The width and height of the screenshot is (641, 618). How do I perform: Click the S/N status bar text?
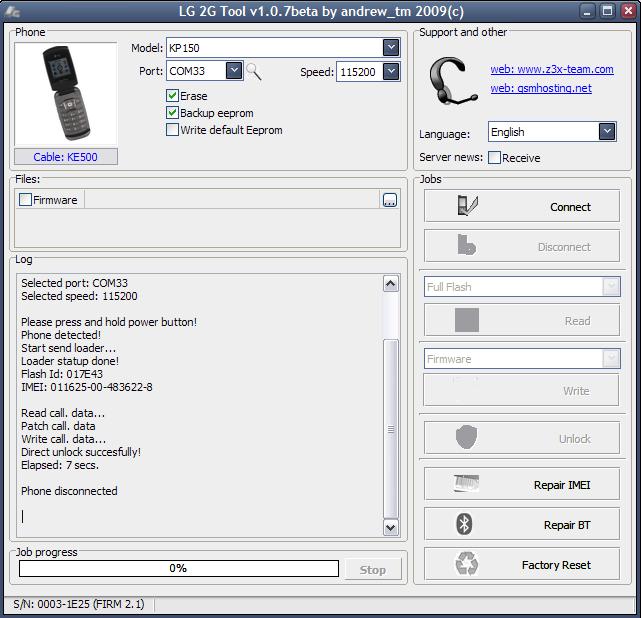point(78,604)
